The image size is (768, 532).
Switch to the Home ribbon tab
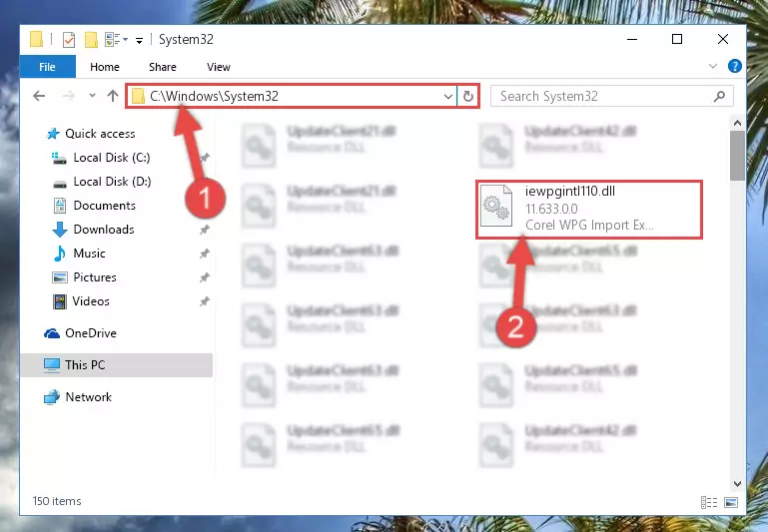104,67
